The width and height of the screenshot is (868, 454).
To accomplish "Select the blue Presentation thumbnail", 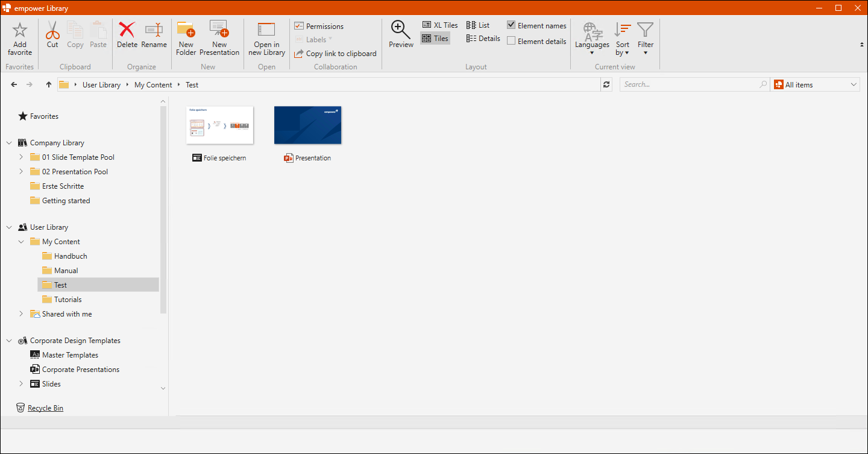I will (308, 125).
